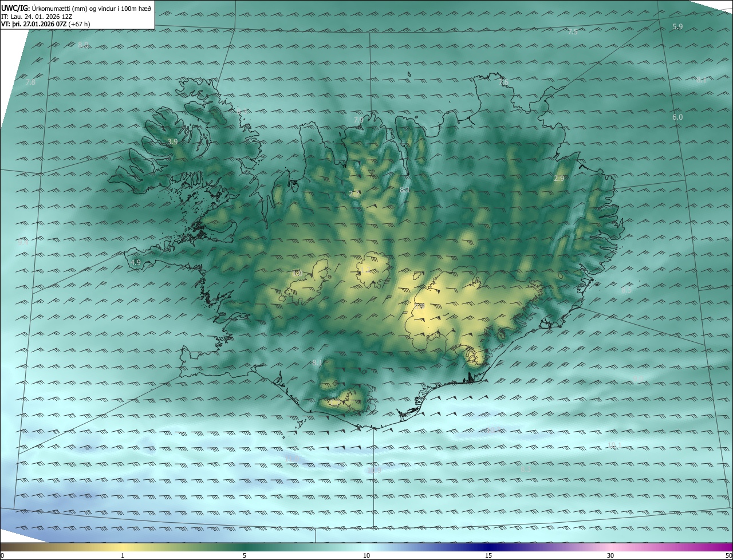This screenshot has width=733, height=560.
Task: Click the color scale tick labeled 1
Action: pyautogui.click(x=123, y=555)
